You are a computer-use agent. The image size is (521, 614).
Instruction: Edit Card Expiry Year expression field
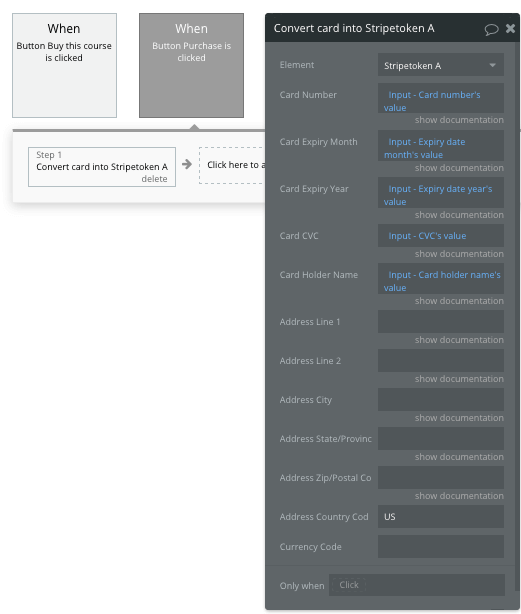[441, 193]
